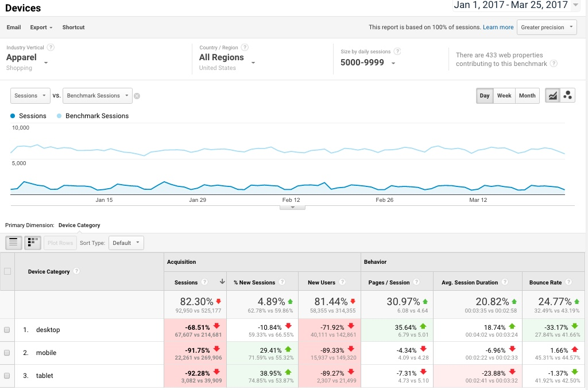Click the Email button
This screenshot has width=588, height=390.
[14, 27]
